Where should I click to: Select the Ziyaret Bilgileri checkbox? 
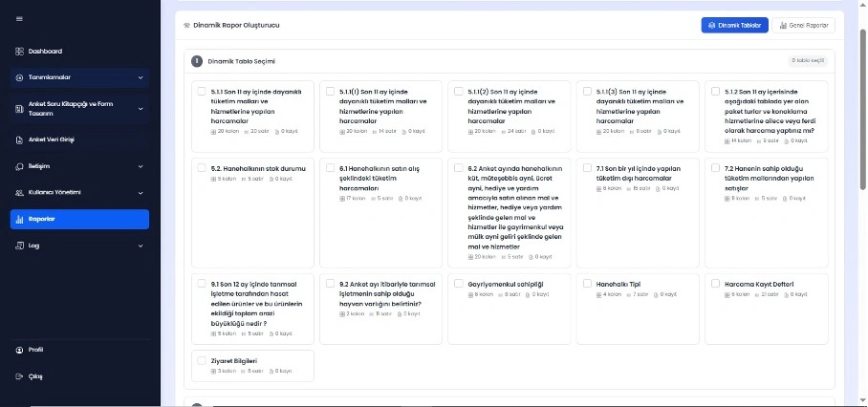click(202, 360)
